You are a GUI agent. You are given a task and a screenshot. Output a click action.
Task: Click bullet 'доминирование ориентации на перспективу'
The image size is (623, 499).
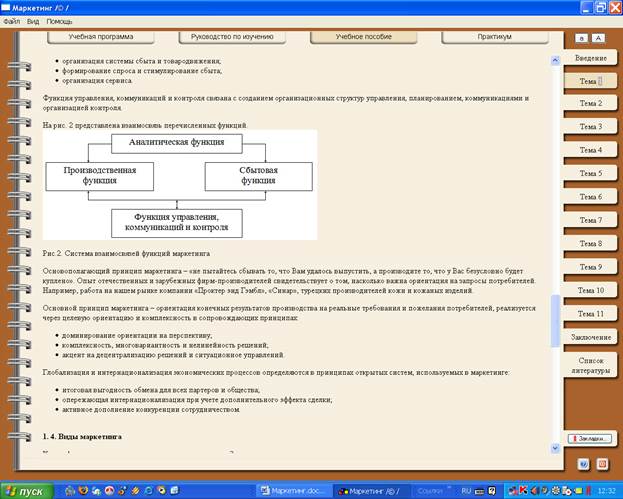pyautogui.click(x=137, y=336)
